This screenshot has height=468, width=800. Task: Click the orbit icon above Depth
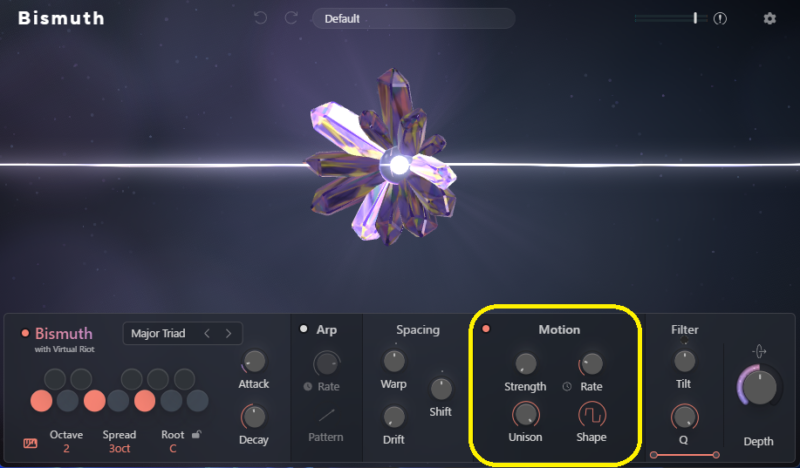[759, 351]
